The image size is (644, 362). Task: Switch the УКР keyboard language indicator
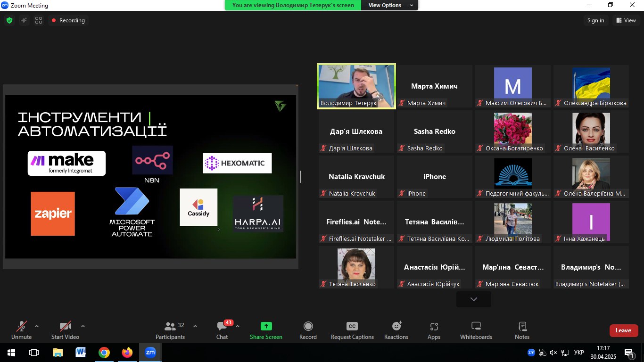[x=580, y=353]
